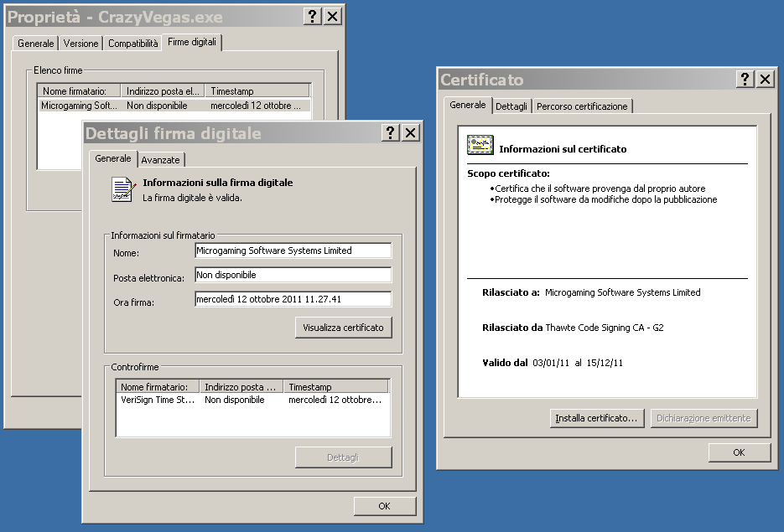Click 'Protegge il software da modifiche dopo la pubblicazione'
Image resolution: width=784 pixels, height=532 pixels.
606,199
